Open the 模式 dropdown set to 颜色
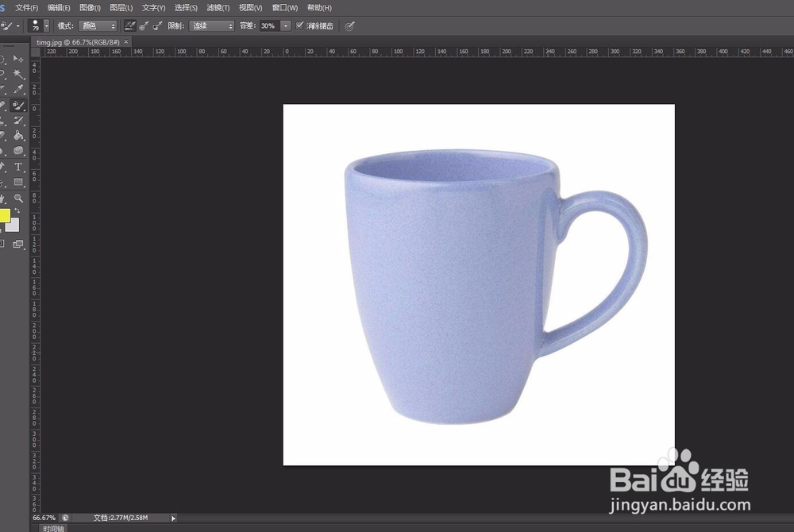794x532 pixels. point(98,26)
